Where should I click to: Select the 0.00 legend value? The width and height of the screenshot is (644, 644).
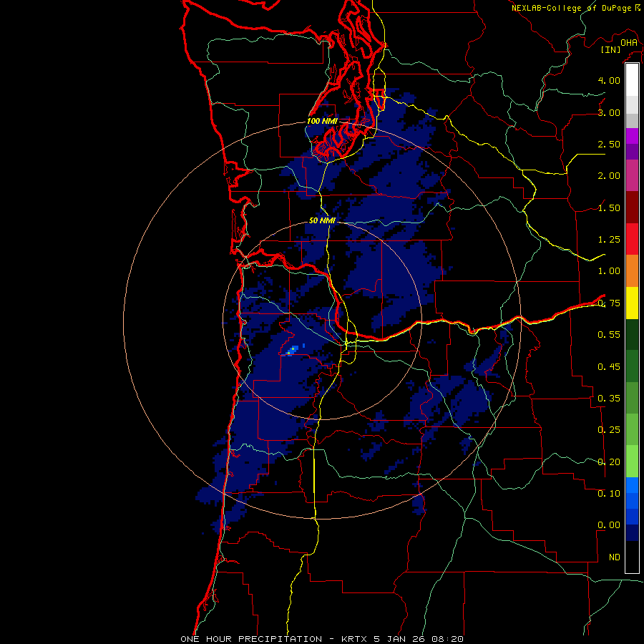[609, 525]
